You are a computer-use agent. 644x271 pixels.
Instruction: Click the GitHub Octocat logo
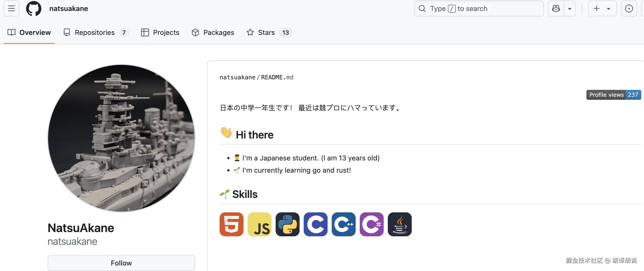pyautogui.click(x=34, y=8)
